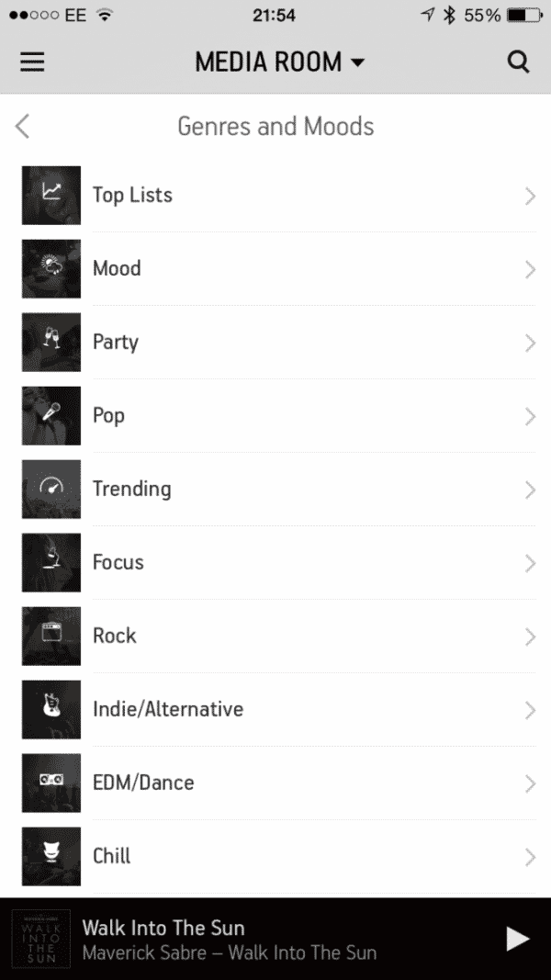Tap the Chill cat icon

(x=51, y=856)
